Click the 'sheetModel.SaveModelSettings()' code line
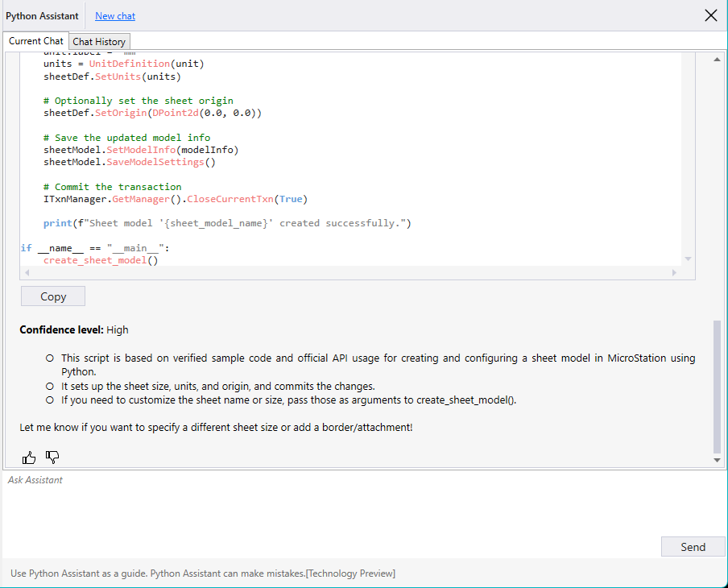The width and height of the screenshot is (728, 588). 130,162
